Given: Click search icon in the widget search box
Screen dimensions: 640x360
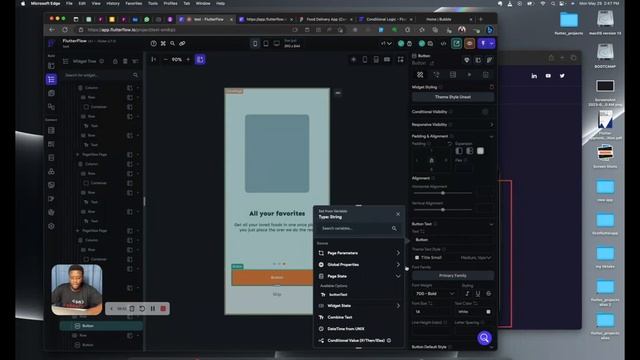Looking at the screenshot, I should coord(135,75).
